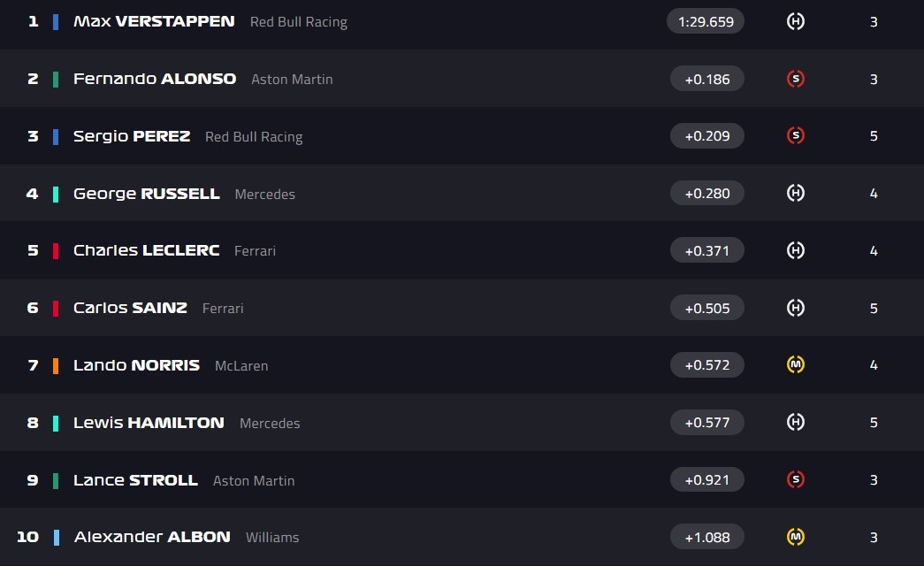Click Albon's medium tyre icon
Screen dimensions: 924x566
click(x=795, y=537)
